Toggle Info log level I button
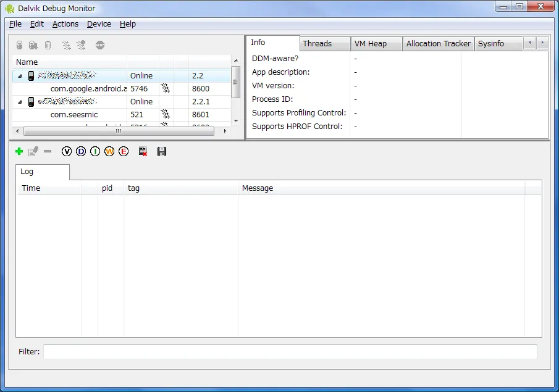This screenshot has height=392, width=559. coord(95,151)
